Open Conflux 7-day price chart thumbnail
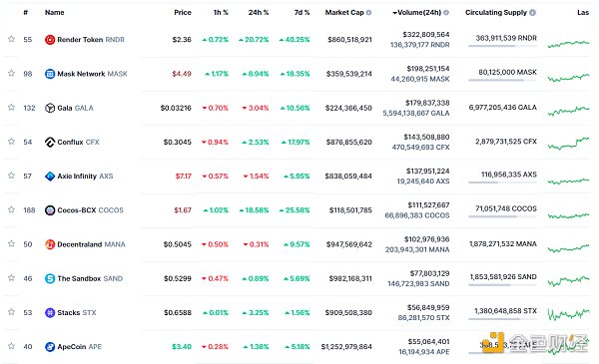This screenshot has width=599, height=364. 568,143
